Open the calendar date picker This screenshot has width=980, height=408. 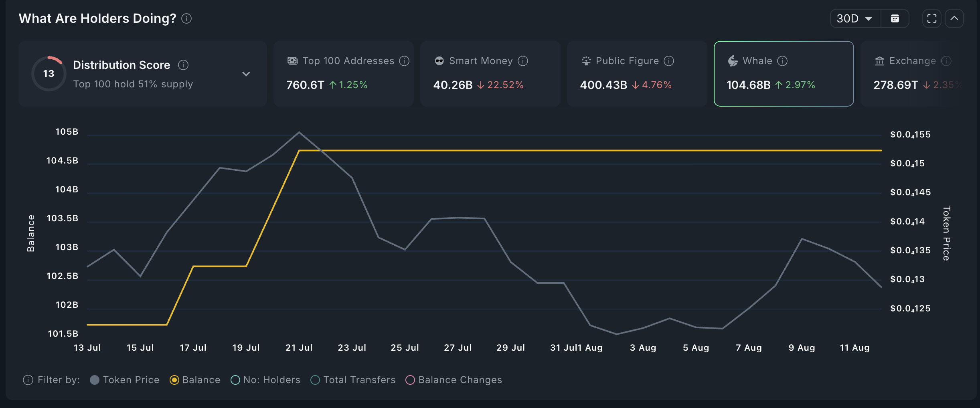[x=895, y=18]
